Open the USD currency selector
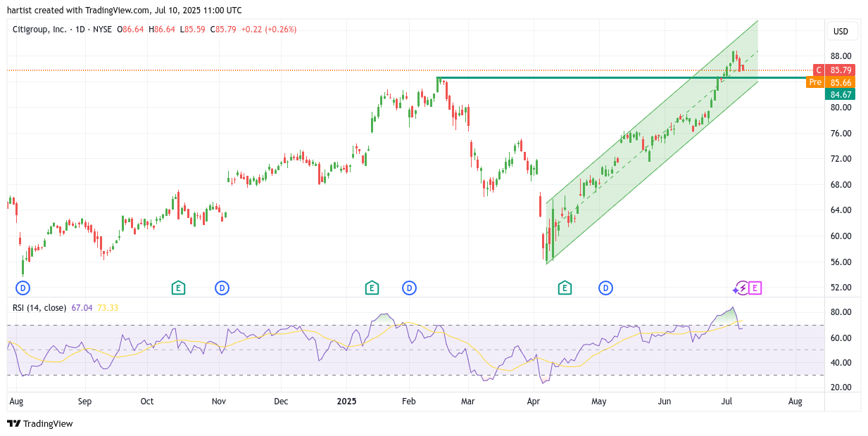 click(x=841, y=31)
